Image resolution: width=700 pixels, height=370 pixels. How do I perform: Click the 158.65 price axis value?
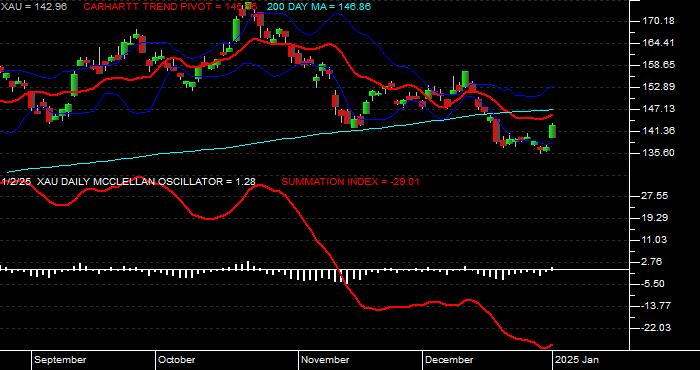(659, 65)
